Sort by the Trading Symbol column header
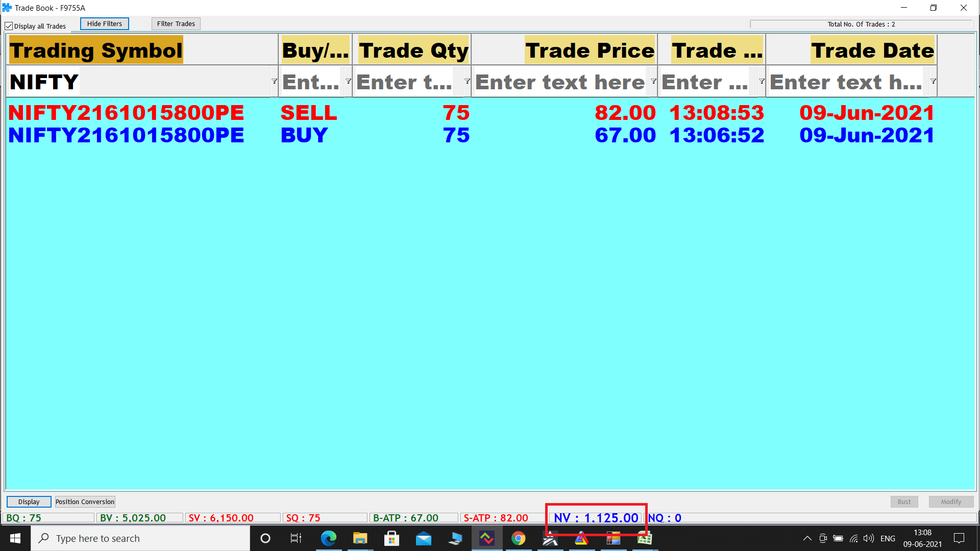 point(142,50)
